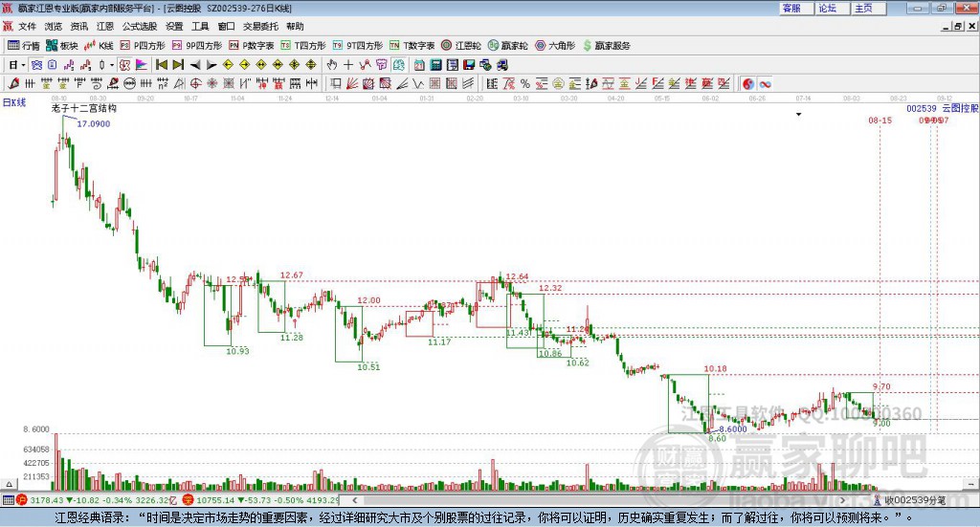This screenshot has height=527, width=980.
Task: Open the 江恩 menu
Action: coord(105,26)
